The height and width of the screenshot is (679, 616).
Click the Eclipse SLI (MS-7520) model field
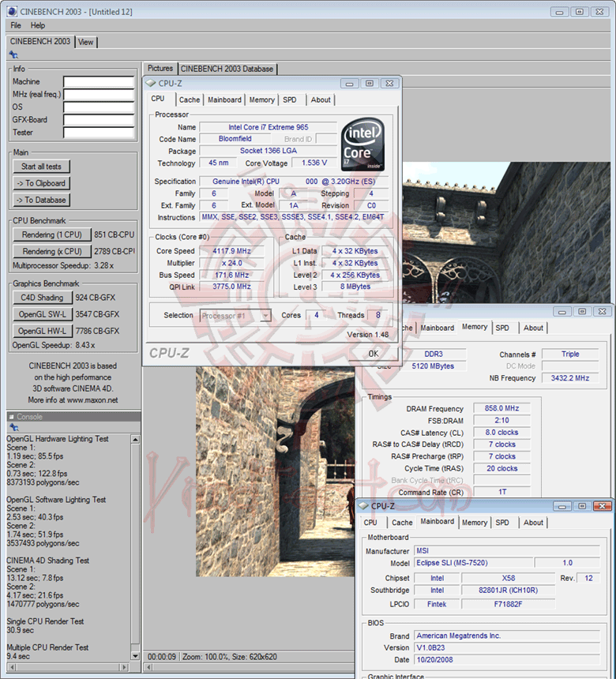[x=474, y=563]
